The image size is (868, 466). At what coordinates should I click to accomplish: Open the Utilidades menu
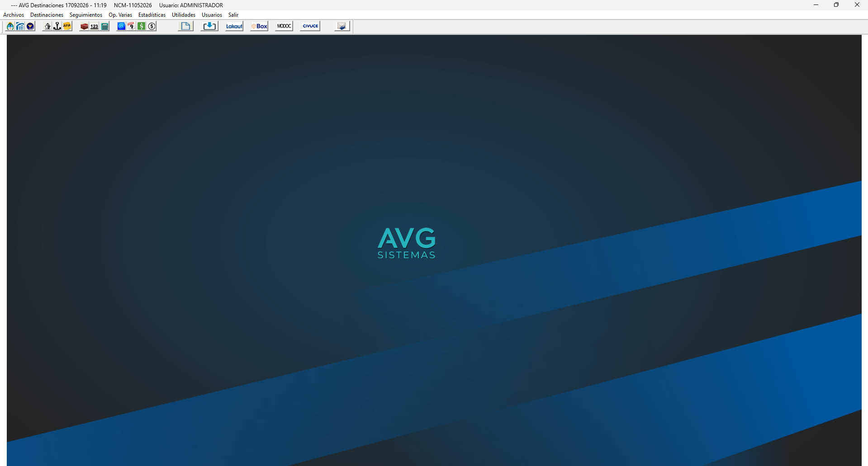[184, 15]
